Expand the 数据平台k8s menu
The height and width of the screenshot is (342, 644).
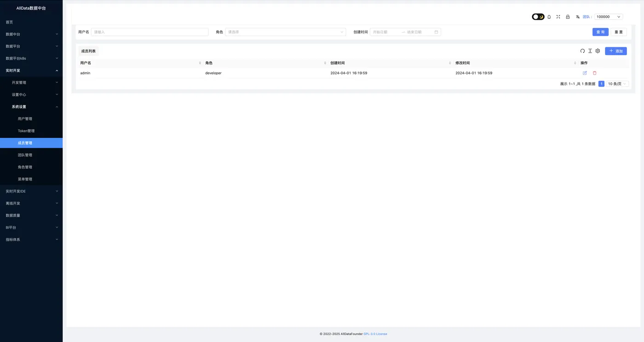pos(31,58)
